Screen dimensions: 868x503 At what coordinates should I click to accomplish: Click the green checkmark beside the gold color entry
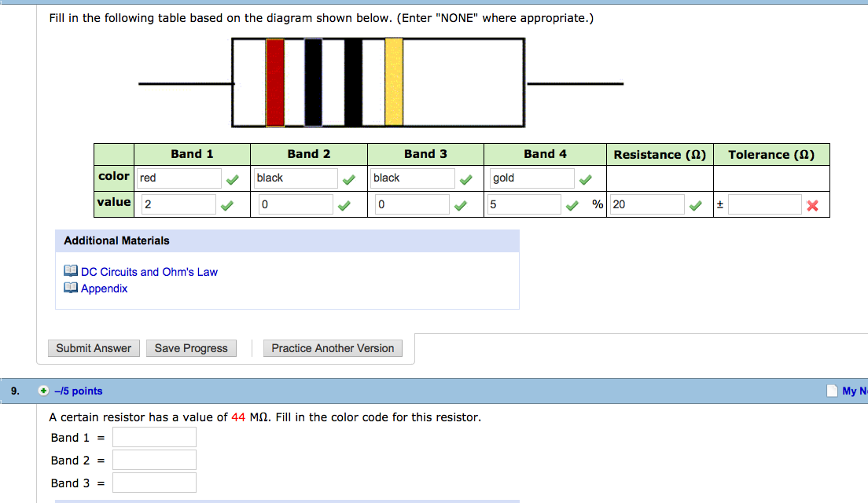(x=585, y=178)
